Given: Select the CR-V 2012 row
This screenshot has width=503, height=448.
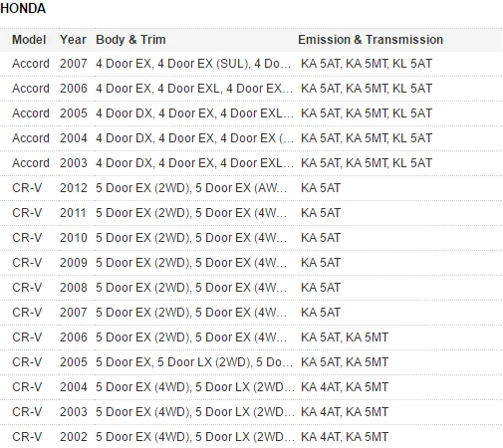Looking at the screenshot, I should click(251, 188).
